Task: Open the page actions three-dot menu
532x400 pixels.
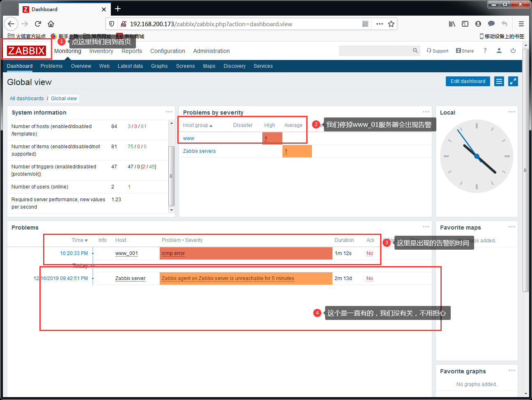Action: [380, 24]
